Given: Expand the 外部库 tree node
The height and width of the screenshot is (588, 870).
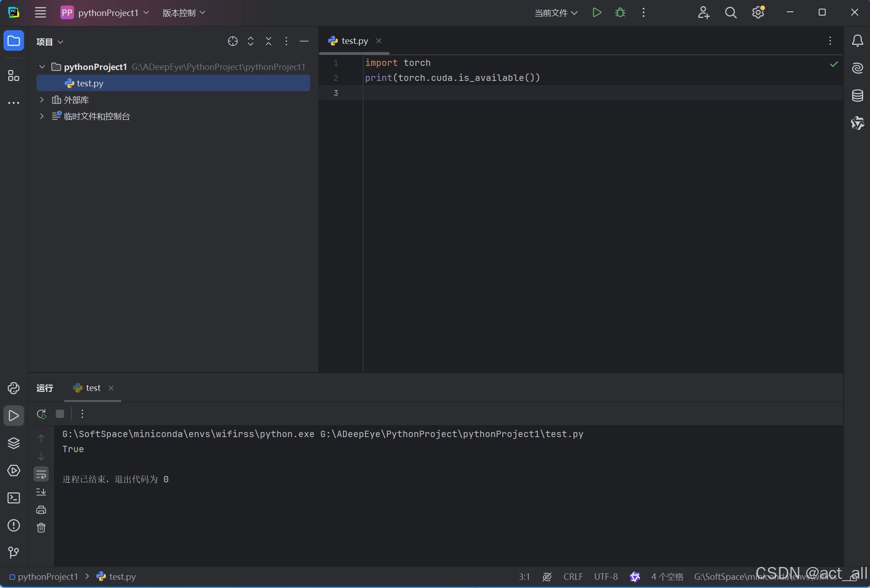Looking at the screenshot, I should pyautogui.click(x=42, y=100).
